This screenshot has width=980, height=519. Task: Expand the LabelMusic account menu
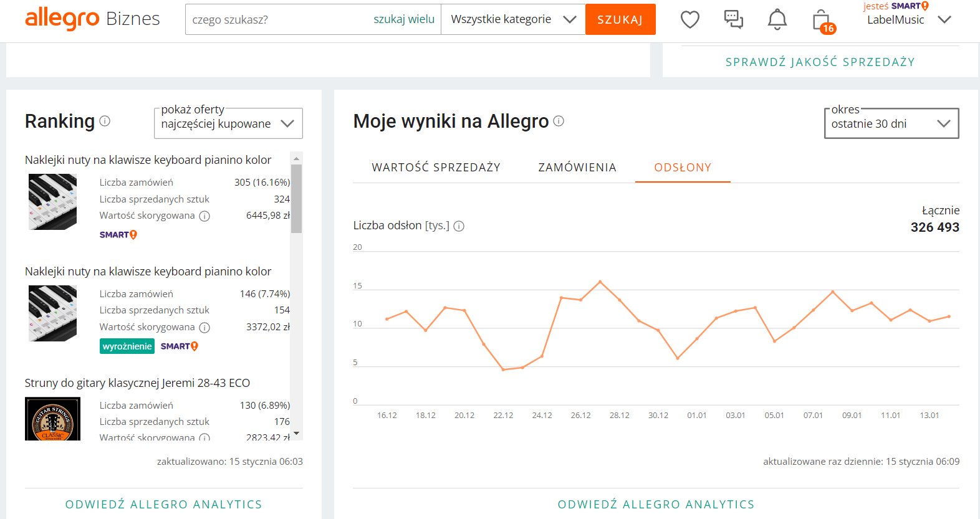tap(908, 20)
